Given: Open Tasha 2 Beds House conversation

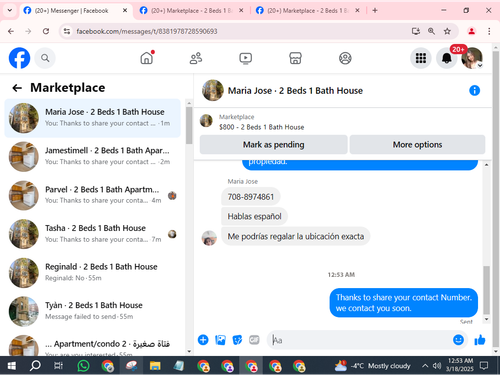Looking at the screenshot, I should (92, 234).
